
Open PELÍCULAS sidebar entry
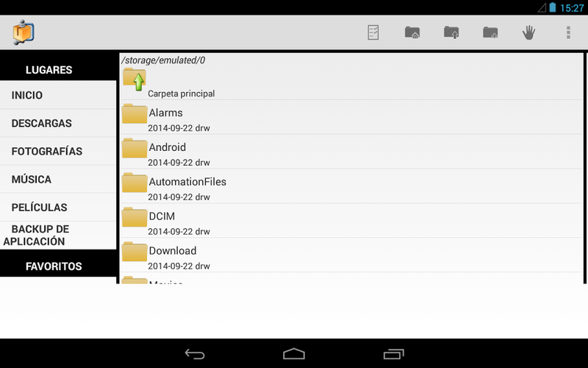(58, 208)
